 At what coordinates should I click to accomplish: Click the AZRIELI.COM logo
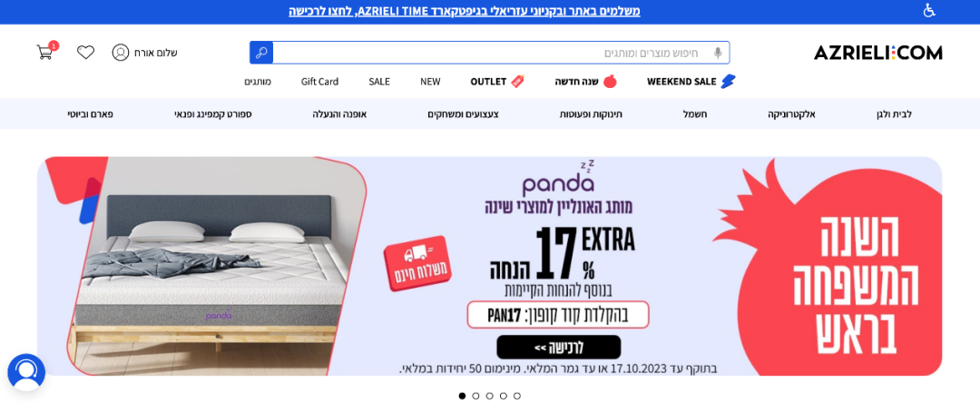[x=877, y=54]
